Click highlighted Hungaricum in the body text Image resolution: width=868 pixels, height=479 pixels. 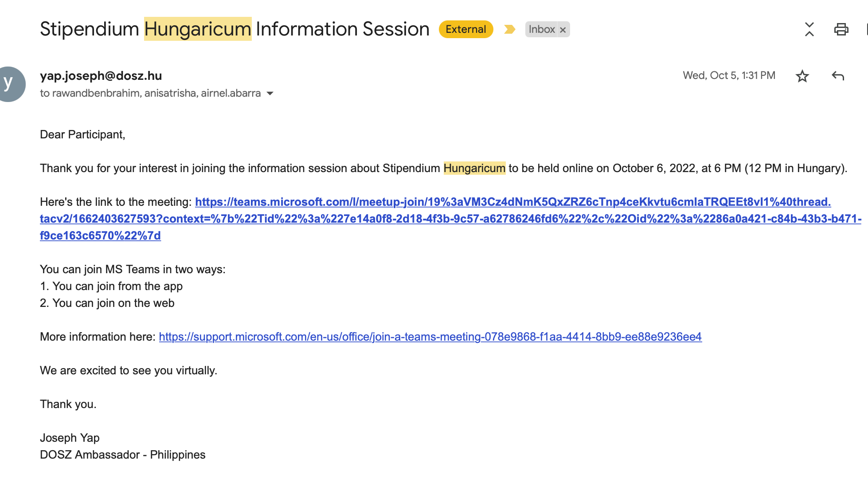pos(474,168)
